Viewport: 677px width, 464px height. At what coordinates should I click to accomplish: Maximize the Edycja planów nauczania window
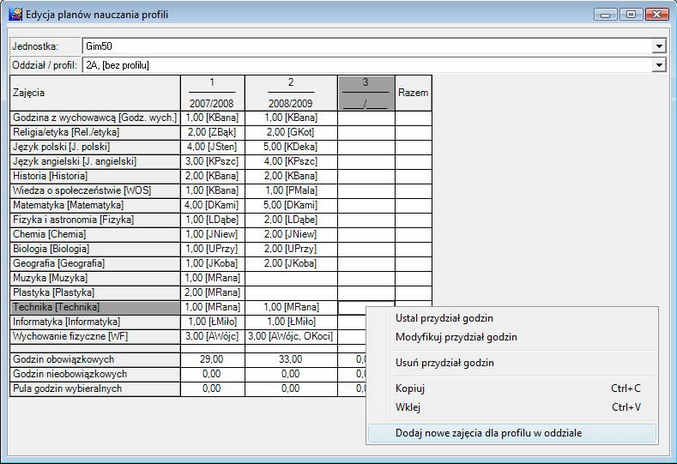[x=631, y=15]
